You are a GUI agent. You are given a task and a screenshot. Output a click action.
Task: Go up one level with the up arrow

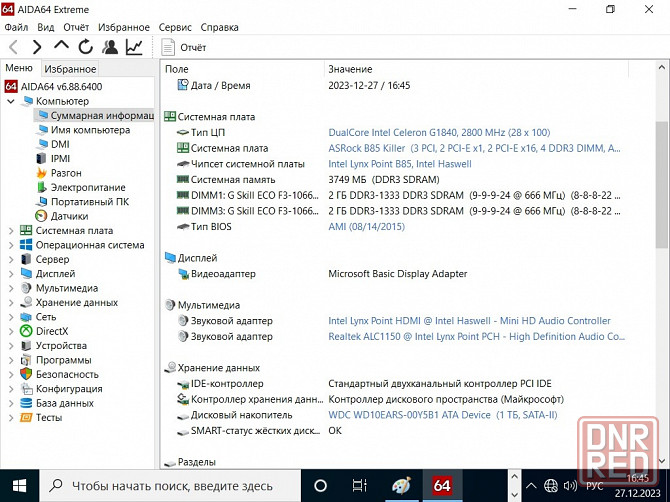(62, 46)
